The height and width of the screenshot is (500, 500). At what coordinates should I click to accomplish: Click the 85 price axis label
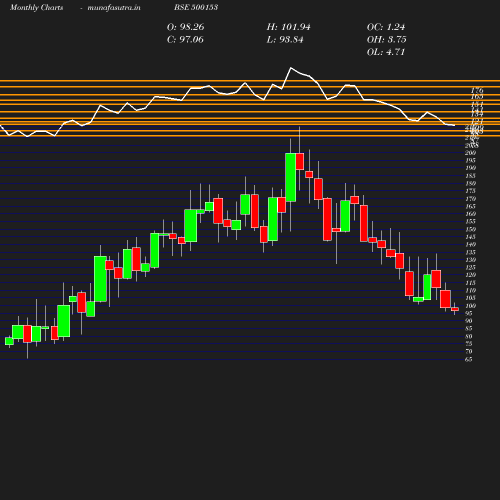pos(469,328)
